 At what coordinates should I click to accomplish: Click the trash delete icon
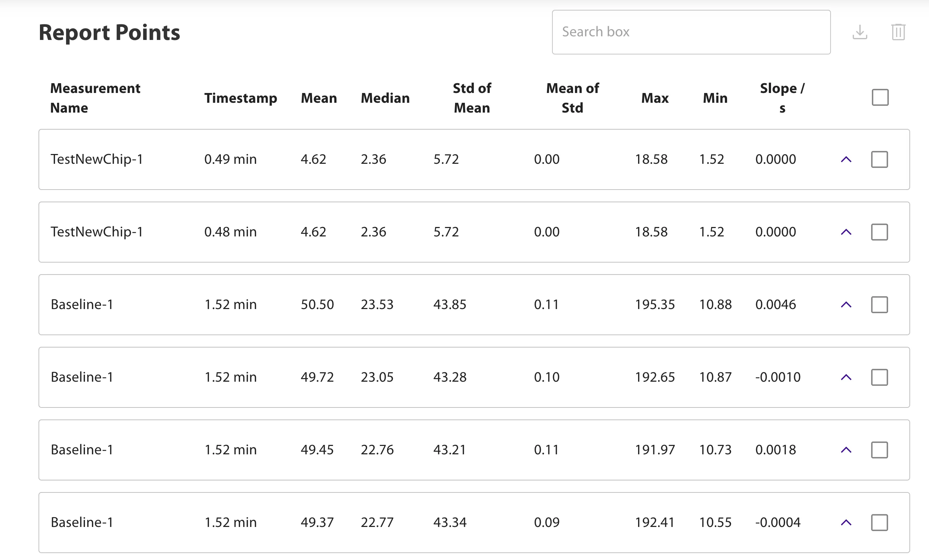[898, 32]
